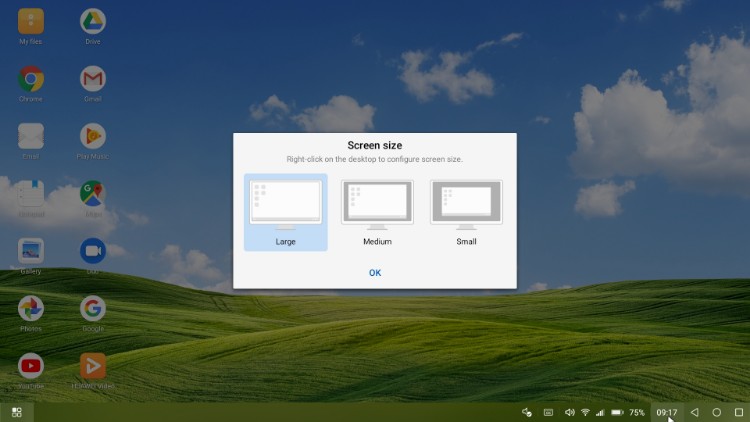This screenshot has height=422, width=750.
Task: Open the Notepad desktop icon
Action: click(x=31, y=193)
